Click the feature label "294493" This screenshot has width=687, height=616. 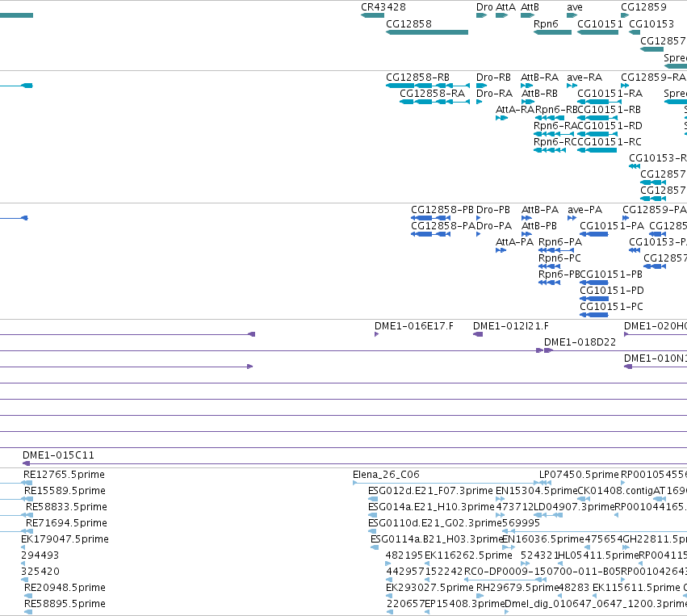tap(40, 556)
